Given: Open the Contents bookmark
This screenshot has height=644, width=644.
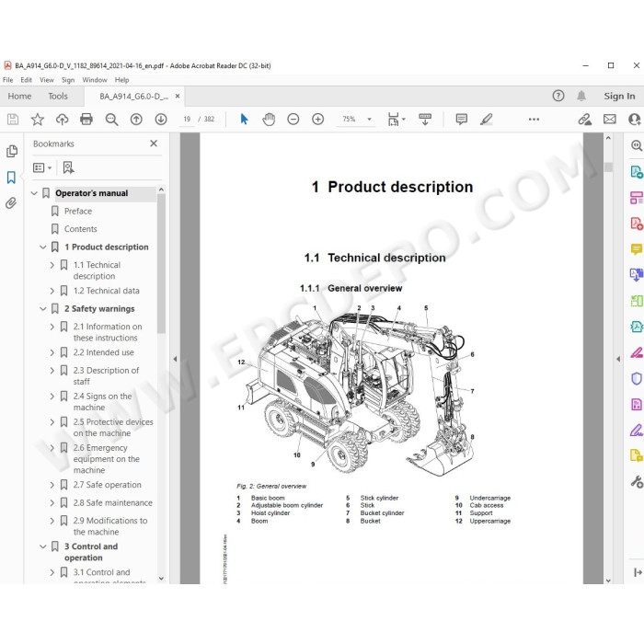Looking at the screenshot, I should coord(81,229).
